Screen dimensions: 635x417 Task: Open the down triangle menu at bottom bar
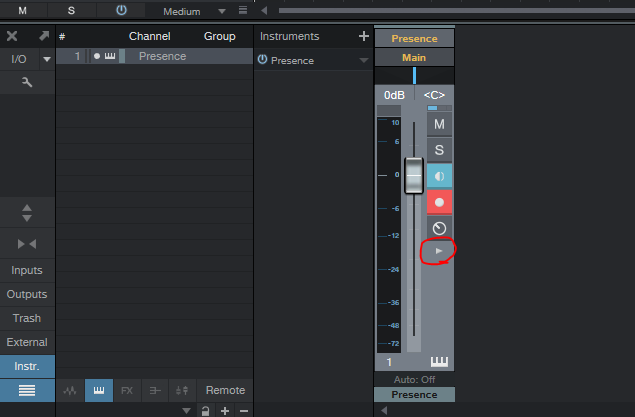coord(186,411)
